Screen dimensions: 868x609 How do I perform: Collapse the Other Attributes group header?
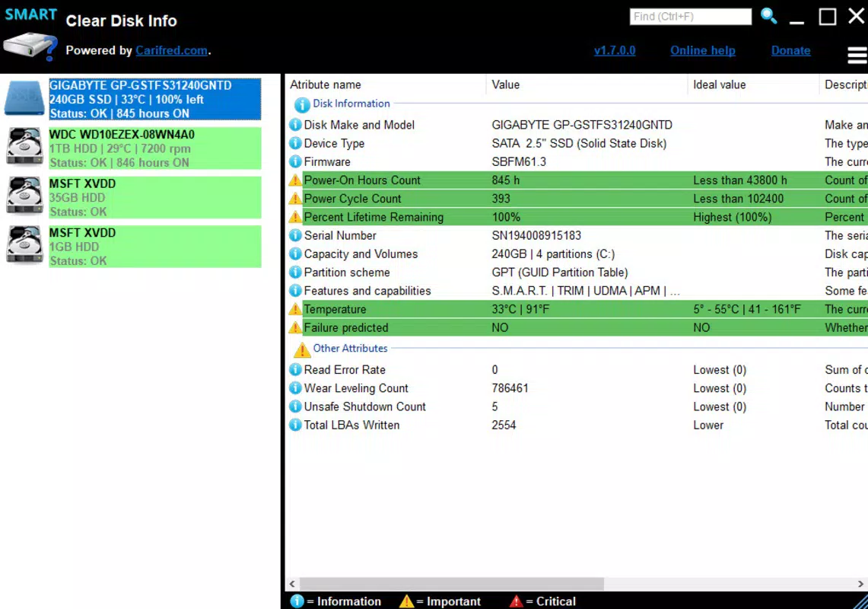350,348
